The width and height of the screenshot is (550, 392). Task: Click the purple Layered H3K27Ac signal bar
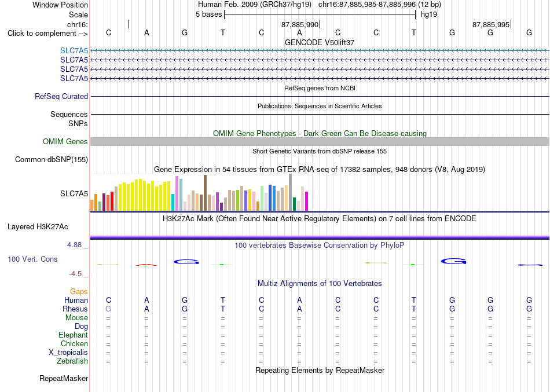click(x=320, y=237)
